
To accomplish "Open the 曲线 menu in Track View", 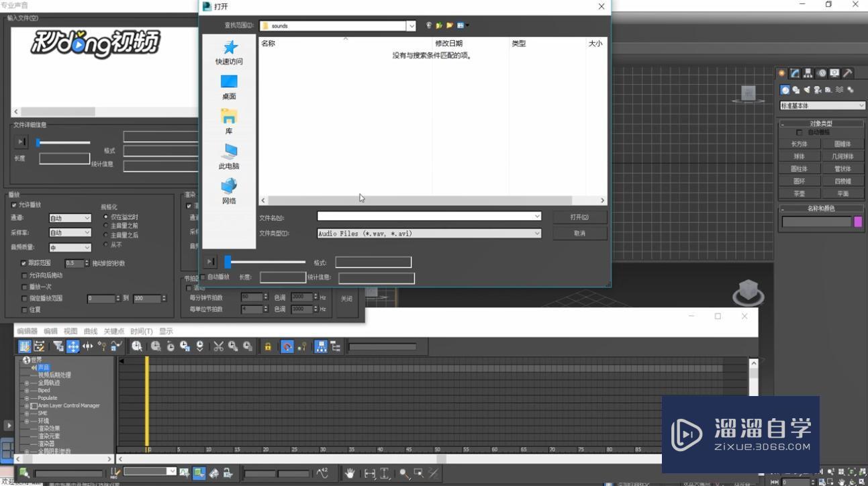I will 91,330.
